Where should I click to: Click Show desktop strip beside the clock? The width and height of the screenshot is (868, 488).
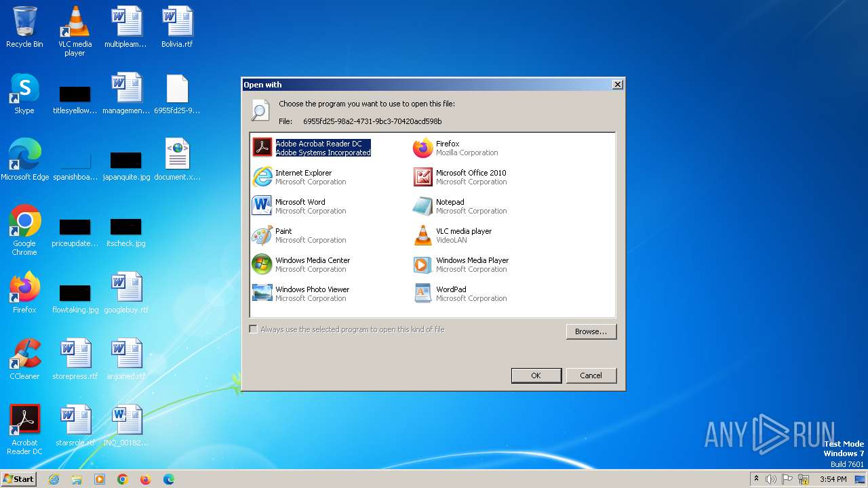tap(861, 479)
